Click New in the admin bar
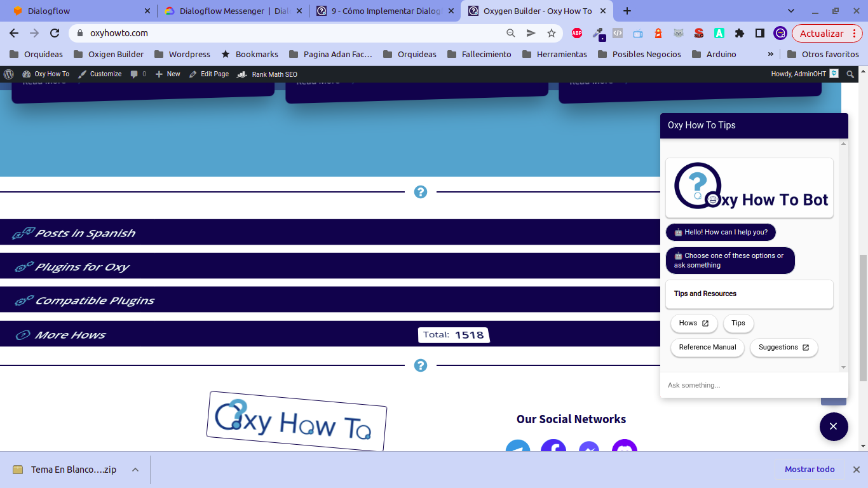Viewport: 868px width, 488px height. tap(168, 74)
